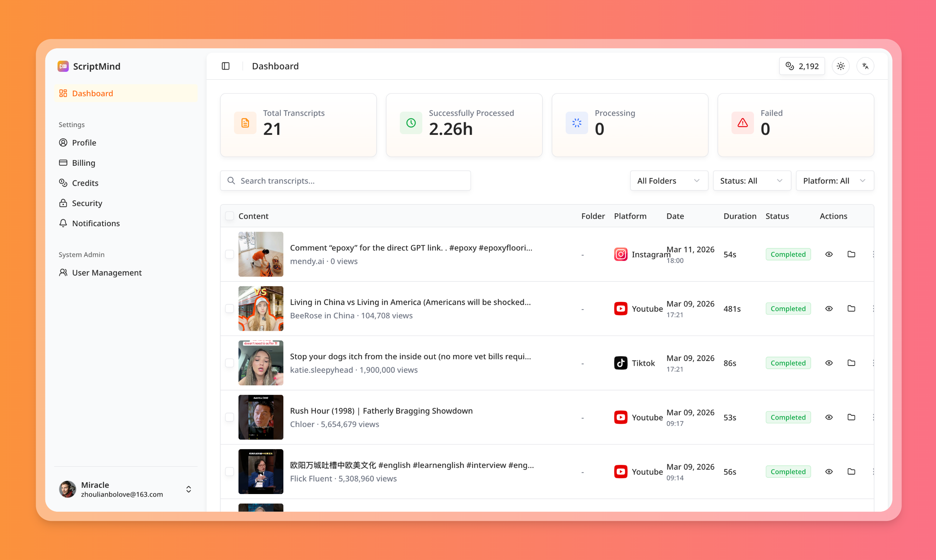View the Flick Fluent transcript eye icon
Viewport: 936px width, 560px height.
click(829, 471)
